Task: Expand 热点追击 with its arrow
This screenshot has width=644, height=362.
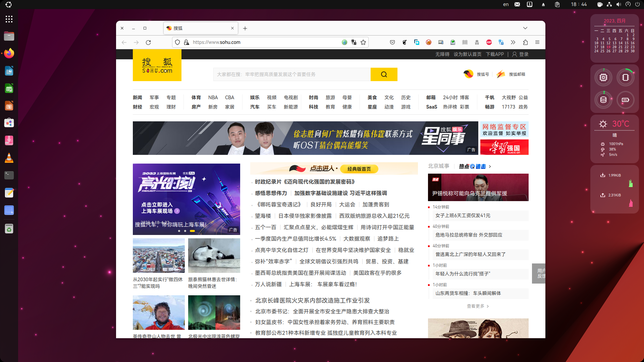Action: pyautogui.click(x=490, y=167)
